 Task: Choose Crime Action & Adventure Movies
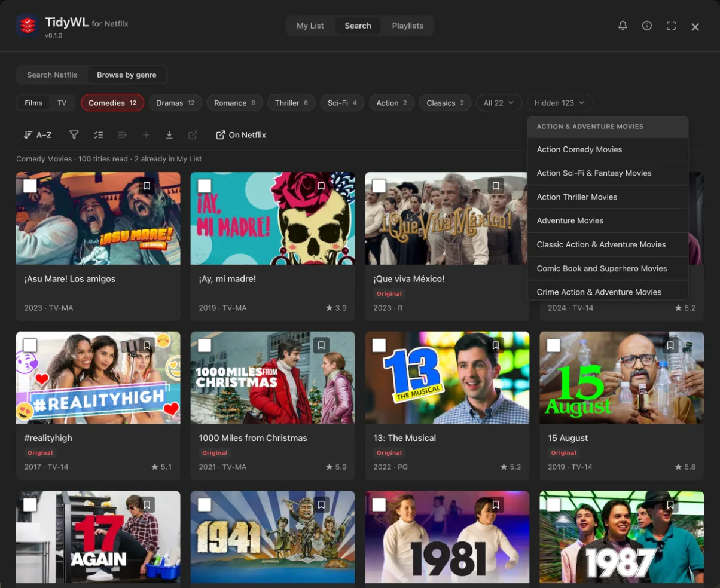[x=608, y=290]
